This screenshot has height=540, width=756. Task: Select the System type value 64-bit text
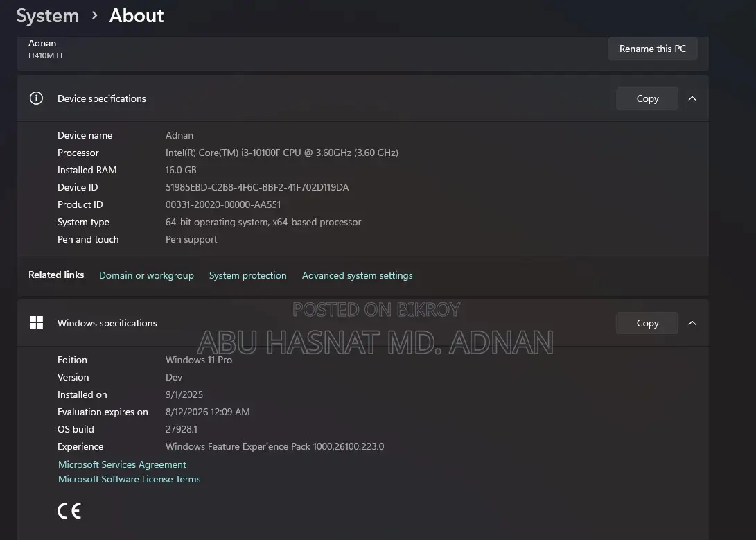(263, 223)
